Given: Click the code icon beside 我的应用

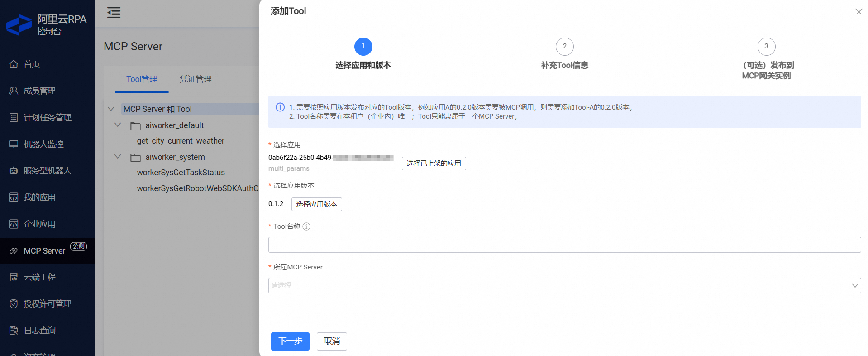Looking at the screenshot, I should coord(14,197).
